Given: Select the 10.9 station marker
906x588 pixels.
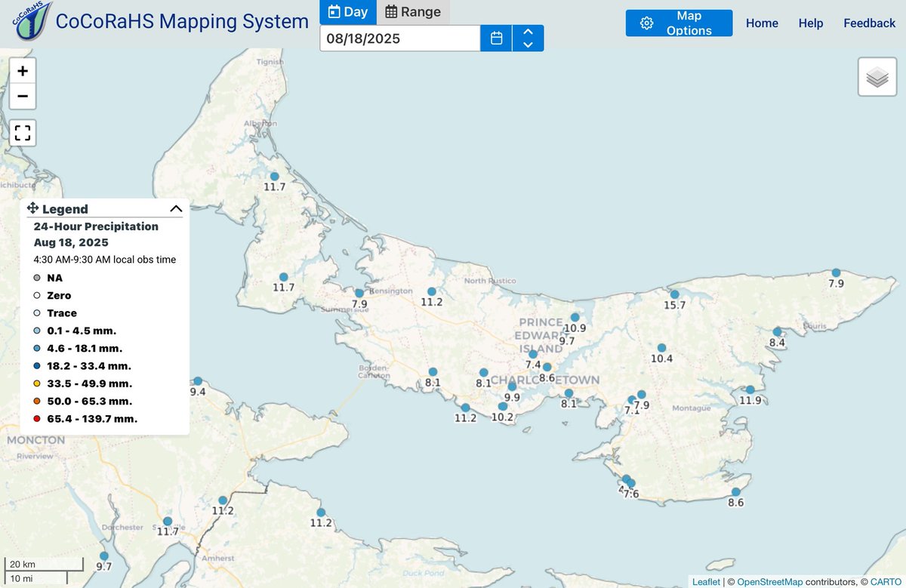Looking at the screenshot, I should [575, 318].
